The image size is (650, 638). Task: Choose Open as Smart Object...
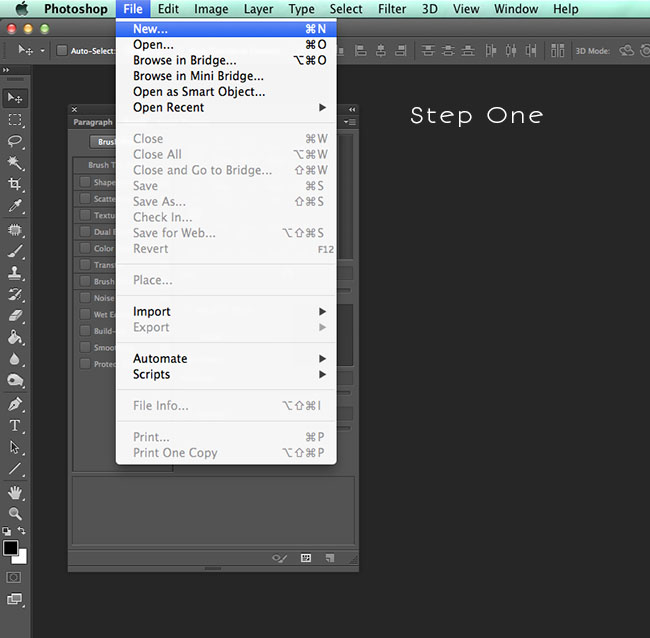pyautogui.click(x=226, y=92)
